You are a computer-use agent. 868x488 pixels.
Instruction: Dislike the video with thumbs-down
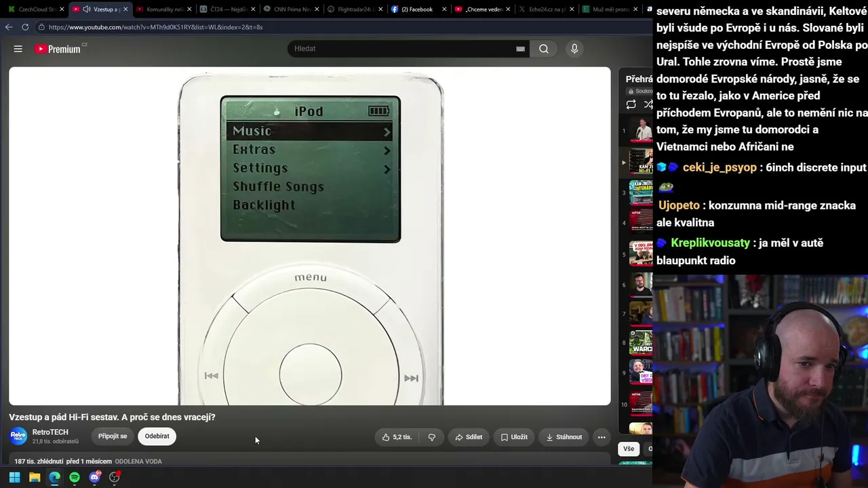click(x=432, y=437)
